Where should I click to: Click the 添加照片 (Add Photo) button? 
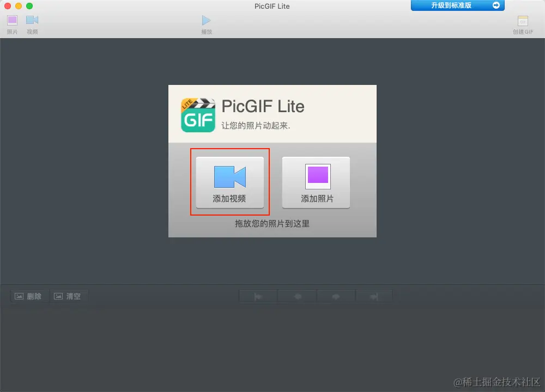[x=316, y=182]
